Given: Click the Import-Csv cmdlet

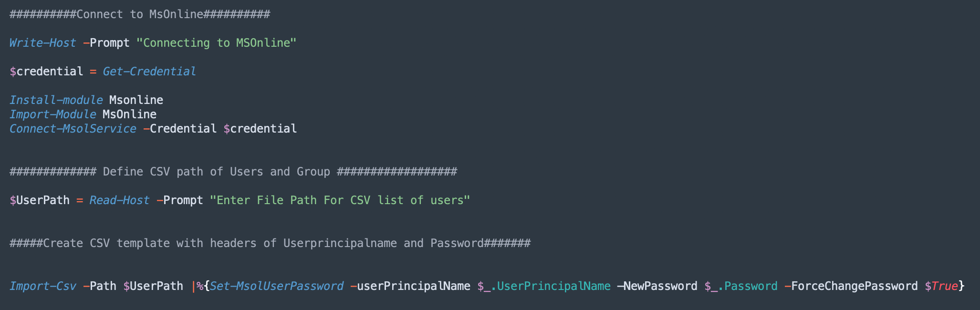Looking at the screenshot, I should (42, 286).
